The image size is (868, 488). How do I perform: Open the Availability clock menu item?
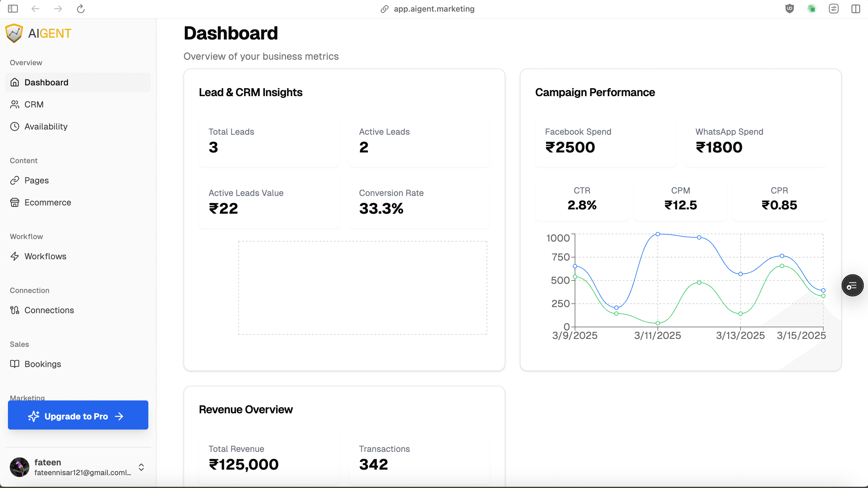tap(46, 126)
